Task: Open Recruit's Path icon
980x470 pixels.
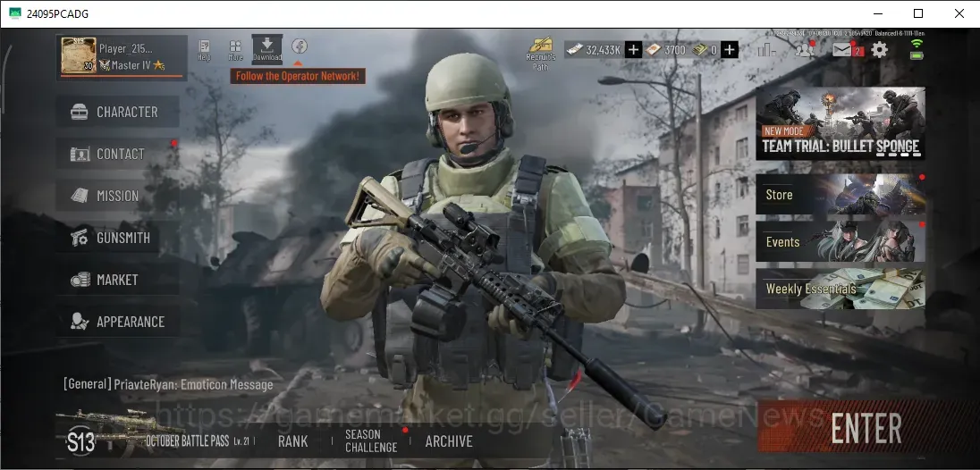Action: tap(541, 53)
